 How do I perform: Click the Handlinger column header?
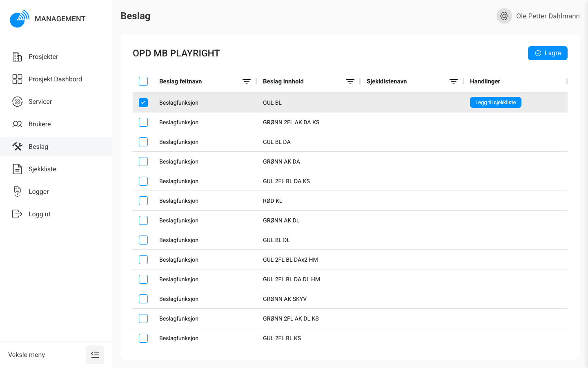(485, 81)
